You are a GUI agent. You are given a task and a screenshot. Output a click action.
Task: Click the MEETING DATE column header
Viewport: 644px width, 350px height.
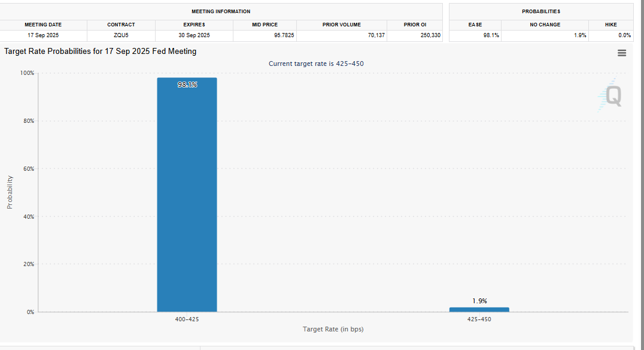44,25
